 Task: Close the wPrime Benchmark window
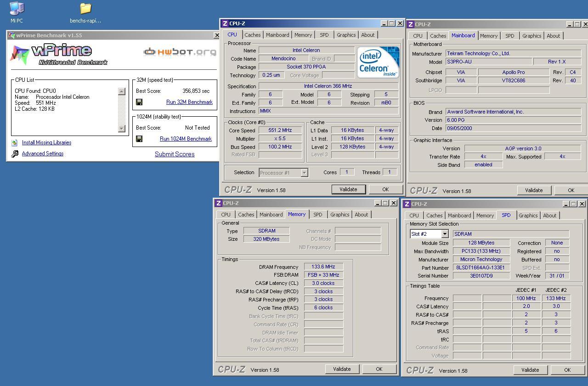click(217, 35)
